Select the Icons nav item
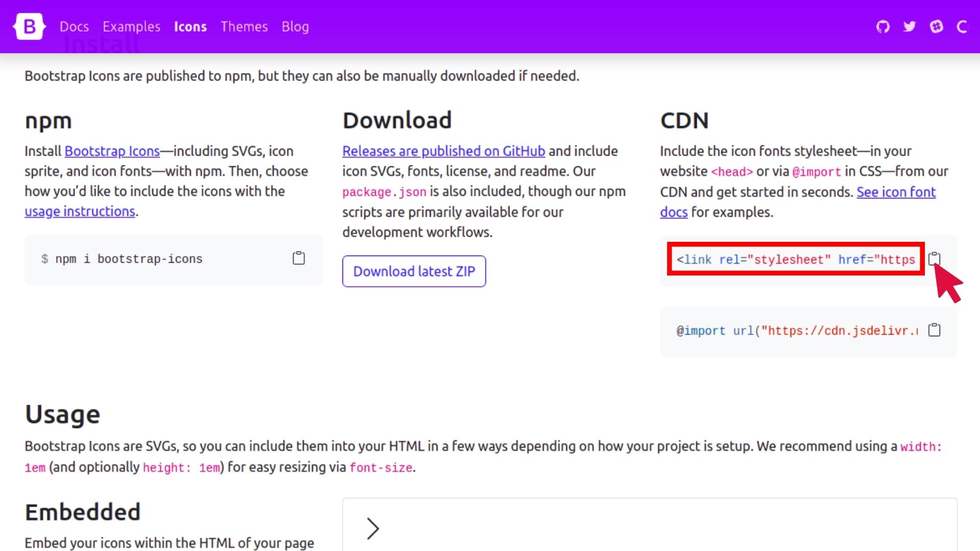Viewport: 980px width, 551px height. pos(190,27)
